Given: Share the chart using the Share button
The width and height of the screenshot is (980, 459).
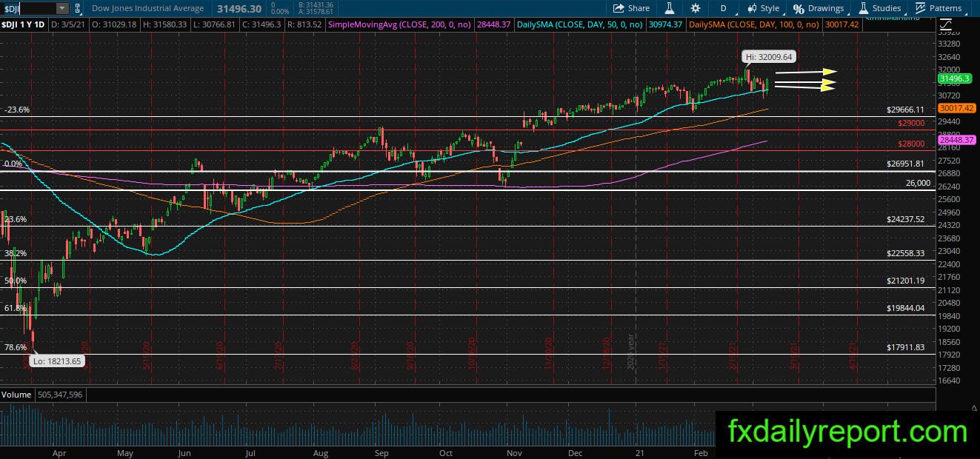Looking at the screenshot, I should (631, 8).
